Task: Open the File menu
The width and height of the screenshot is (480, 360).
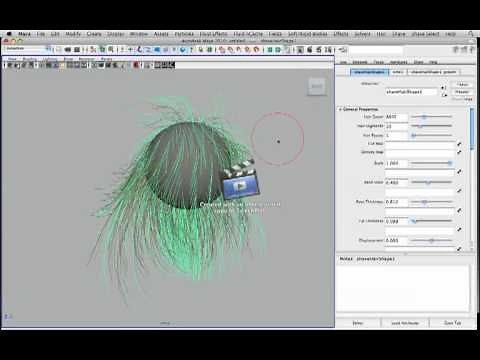Action: point(40,34)
